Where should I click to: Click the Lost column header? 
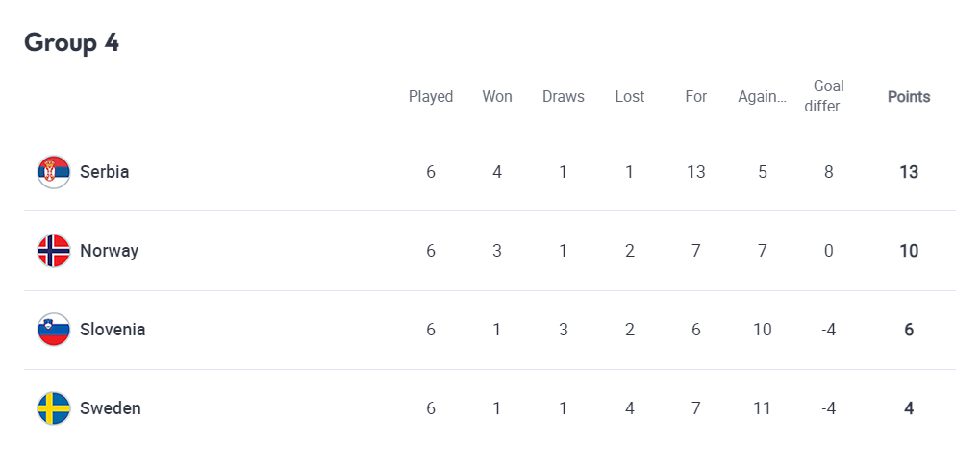629,97
